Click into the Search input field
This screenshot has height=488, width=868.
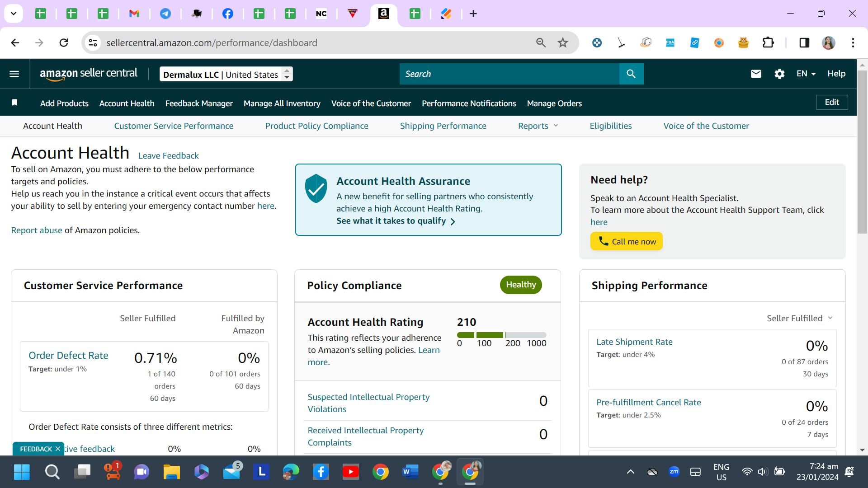[509, 74]
